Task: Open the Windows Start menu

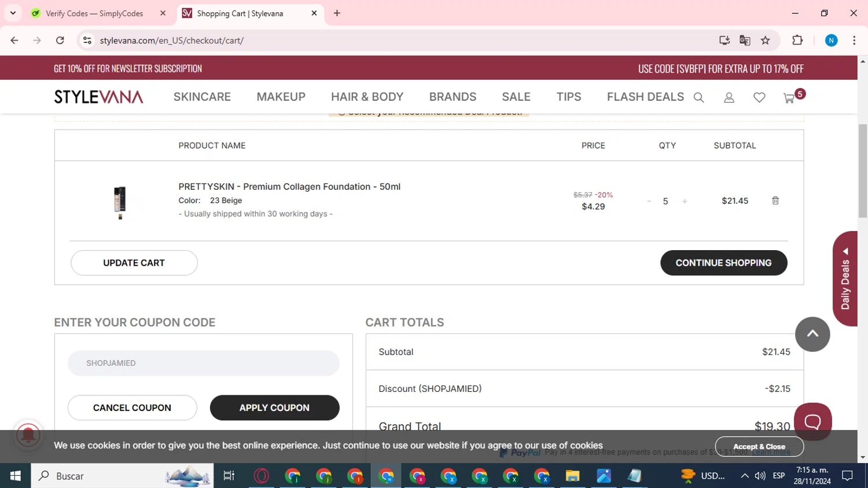Action: 16,476
